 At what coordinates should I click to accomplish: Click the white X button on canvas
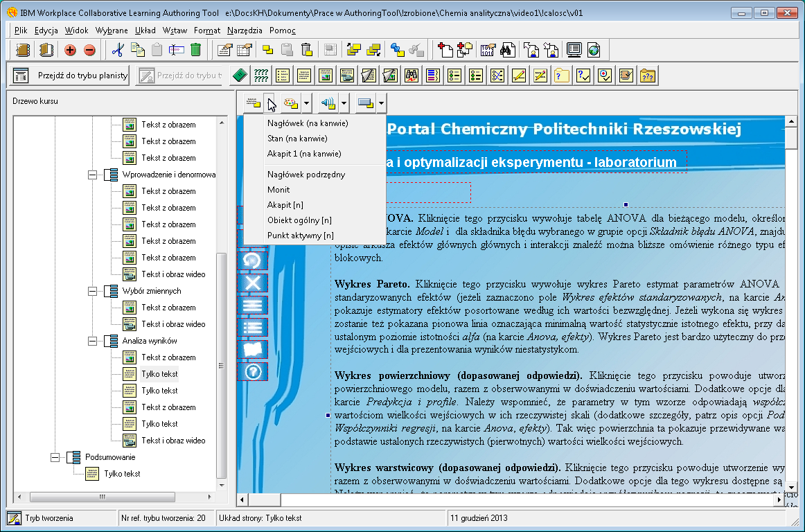click(253, 283)
